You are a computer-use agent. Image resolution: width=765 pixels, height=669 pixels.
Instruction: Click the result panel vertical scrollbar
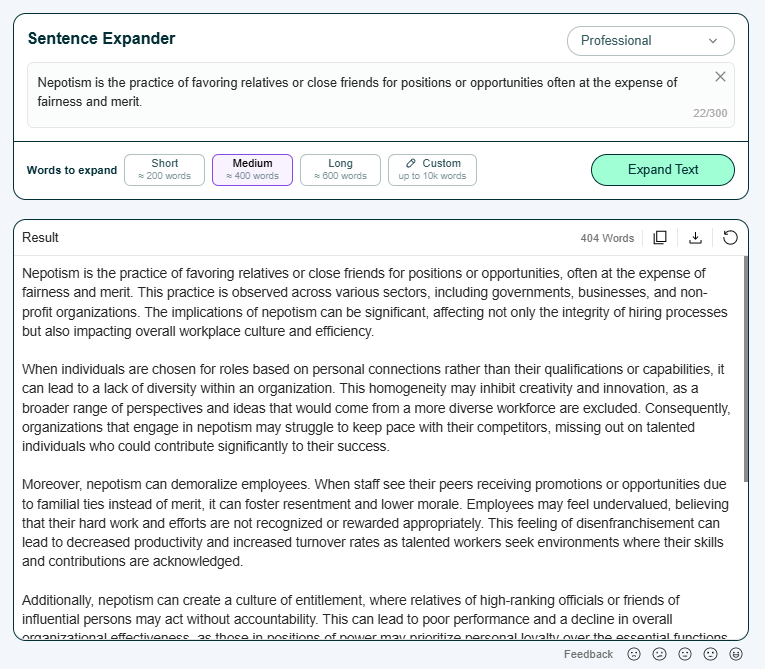pyautogui.click(x=745, y=370)
